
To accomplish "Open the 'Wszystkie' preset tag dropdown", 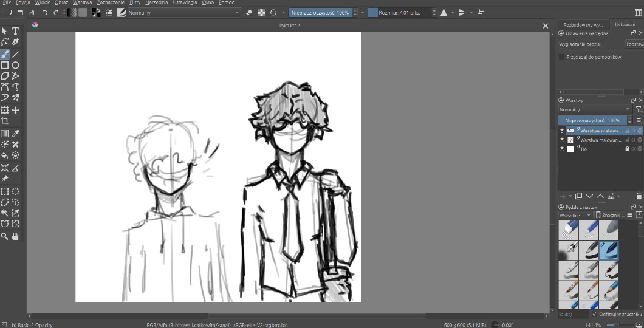I will [x=575, y=216].
